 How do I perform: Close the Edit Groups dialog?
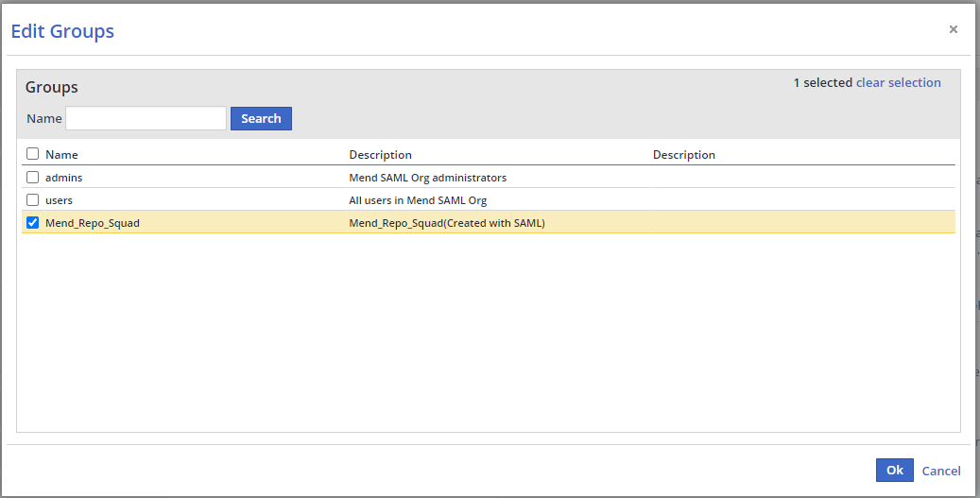tap(953, 29)
